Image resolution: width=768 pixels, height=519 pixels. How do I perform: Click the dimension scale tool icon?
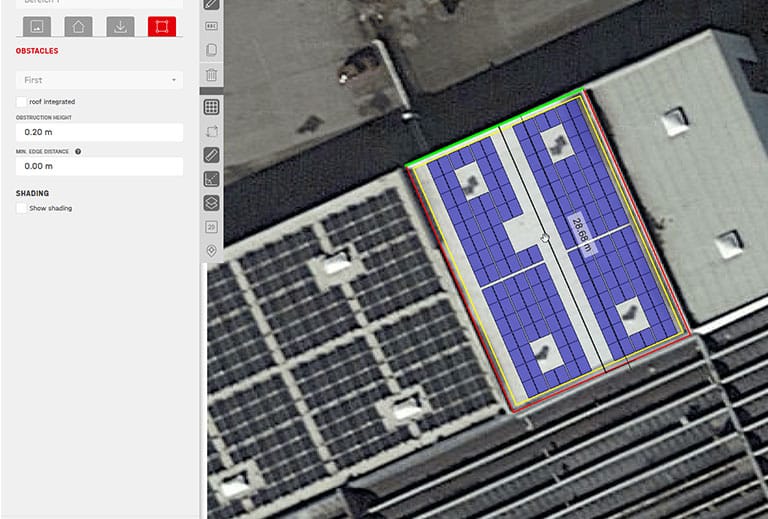pos(211,179)
